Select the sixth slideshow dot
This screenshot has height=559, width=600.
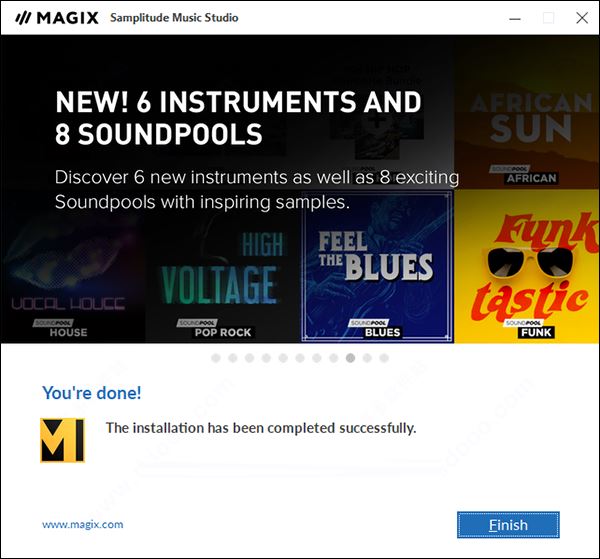300,358
